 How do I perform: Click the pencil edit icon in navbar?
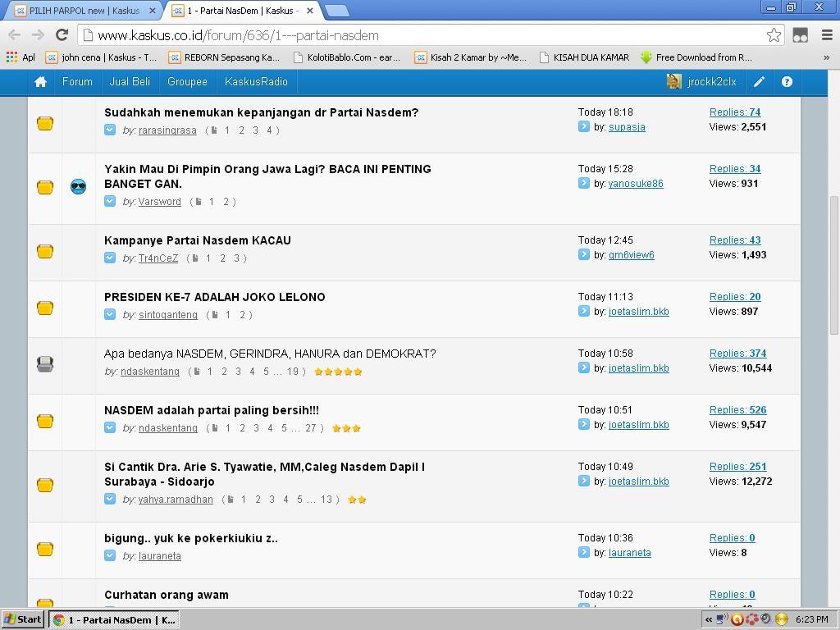(x=760, y=82)
